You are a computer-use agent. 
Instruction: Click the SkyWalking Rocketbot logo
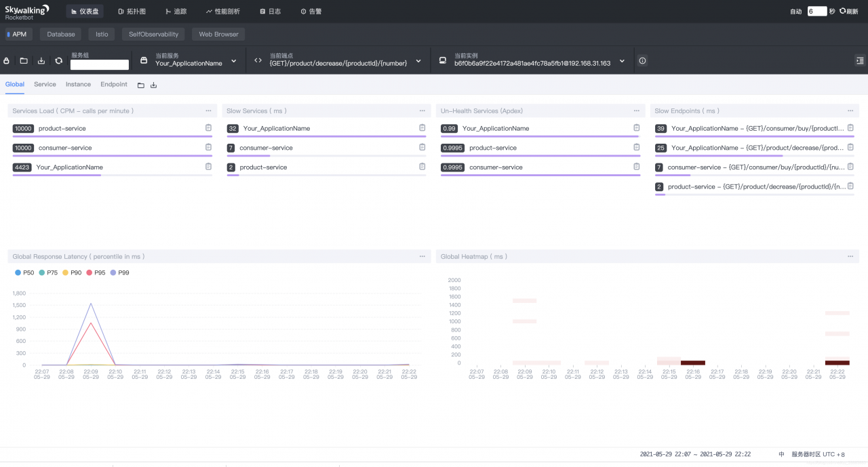pos(27,12)
